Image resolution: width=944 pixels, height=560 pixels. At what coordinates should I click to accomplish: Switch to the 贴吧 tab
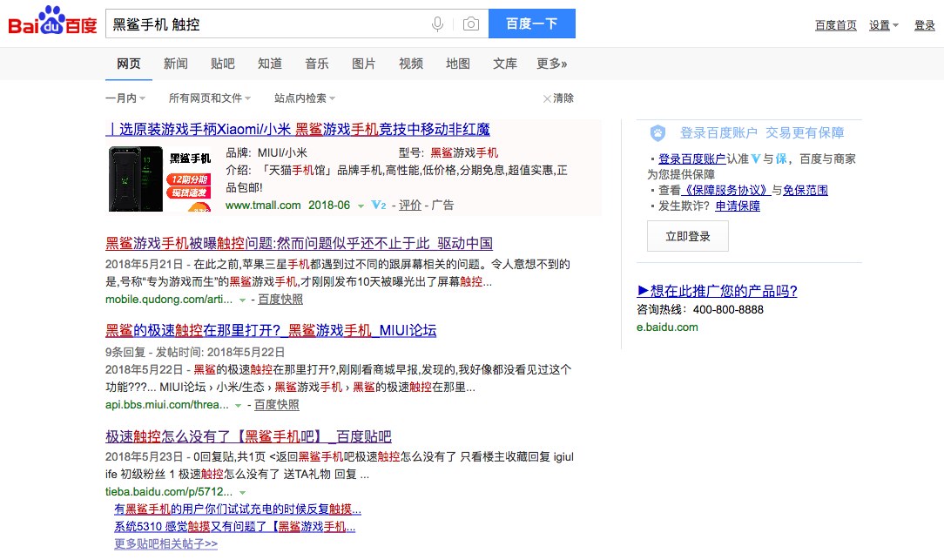223,64
